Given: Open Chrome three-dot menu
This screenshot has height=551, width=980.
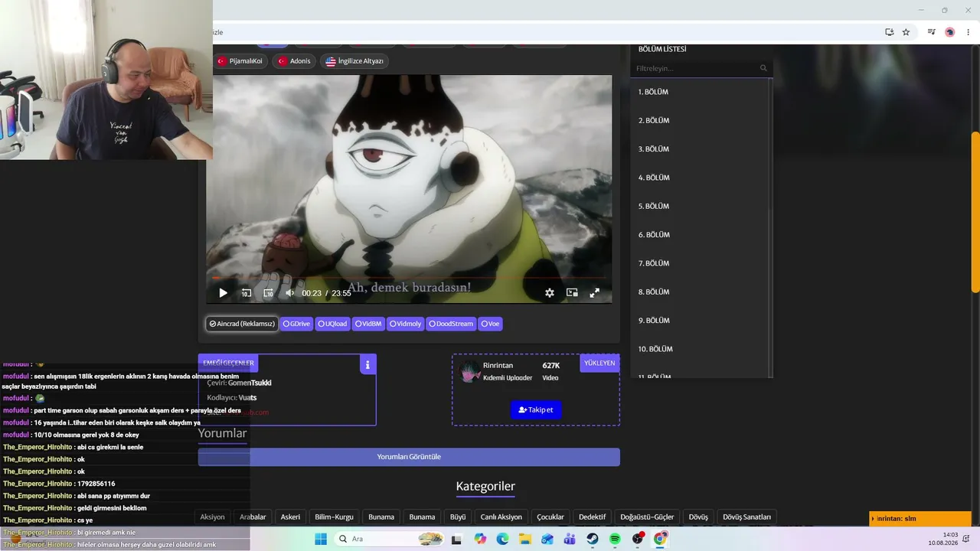Looking at the screenshot, I should 968,32.
